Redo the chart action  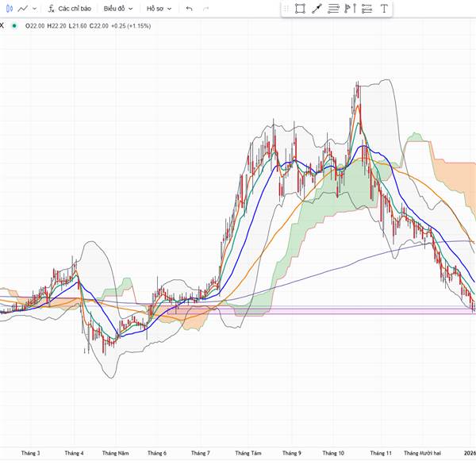click(x=206, y=9)
